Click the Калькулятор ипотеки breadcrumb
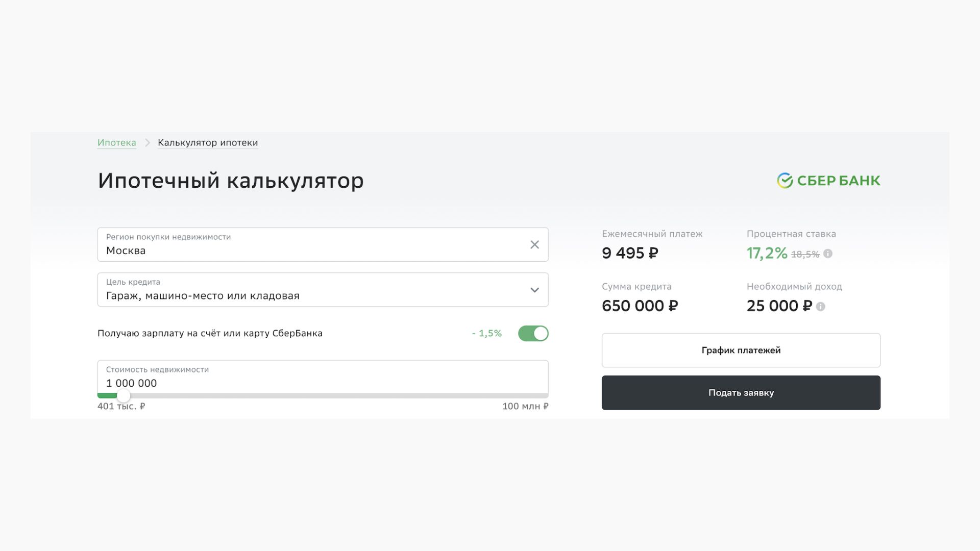Image resolution: width=980 pixels, height=551 pixels. [x=208, y=143]
